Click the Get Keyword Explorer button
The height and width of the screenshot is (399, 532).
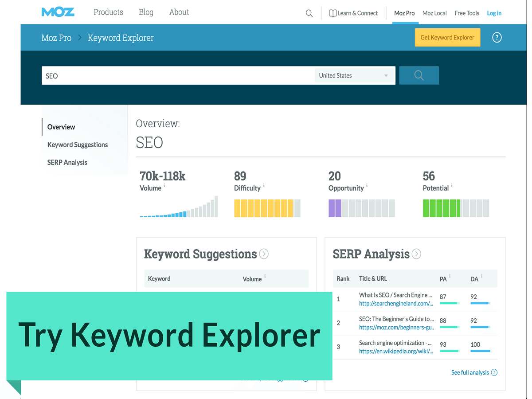[x=447, y=38]
